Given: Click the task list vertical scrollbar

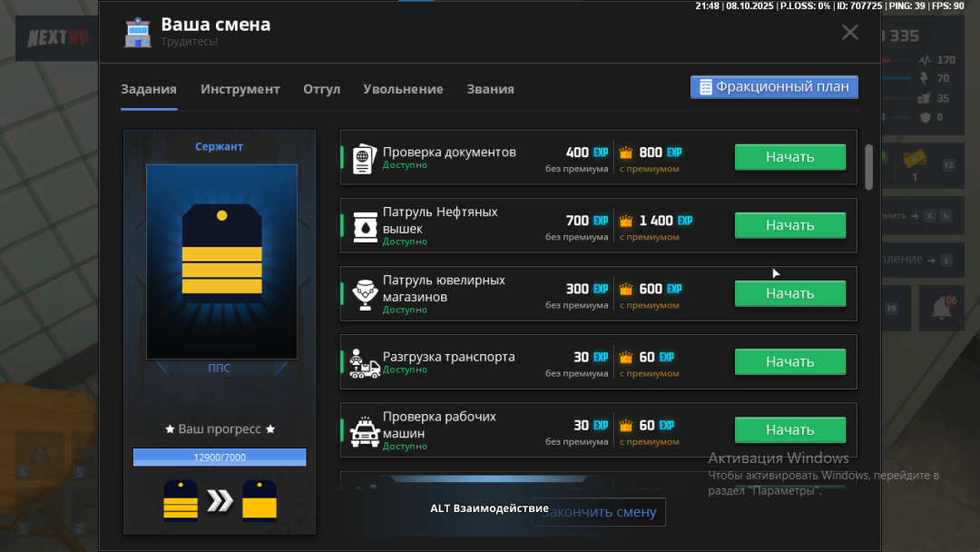Looking at the screenshot, I should (868, 166).
